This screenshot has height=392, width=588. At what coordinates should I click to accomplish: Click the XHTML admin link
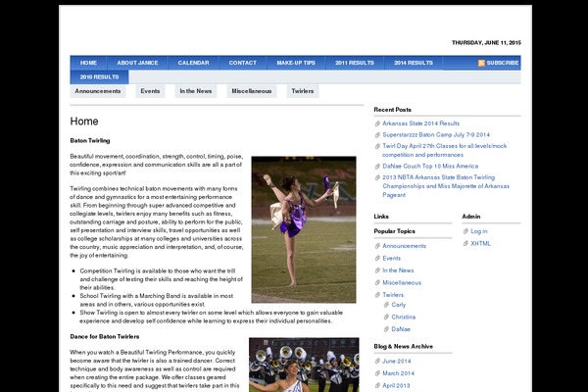(x=480, y=243)
